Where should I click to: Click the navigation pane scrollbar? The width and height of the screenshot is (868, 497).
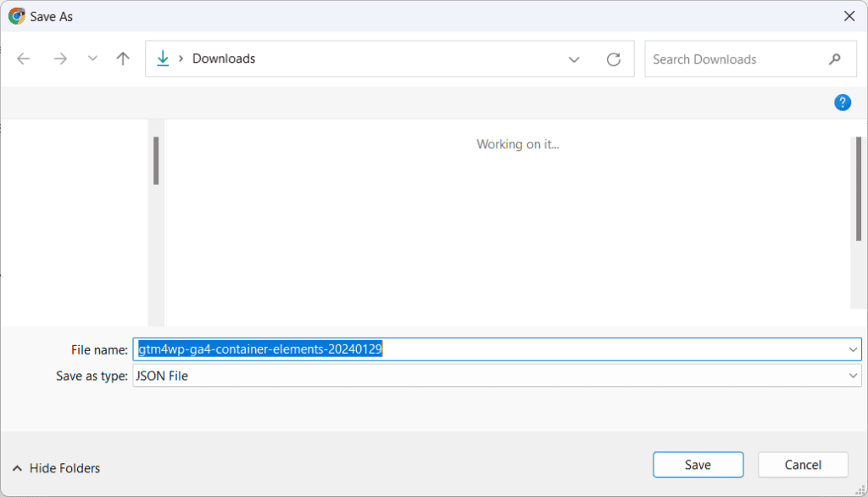pos(156,160)
